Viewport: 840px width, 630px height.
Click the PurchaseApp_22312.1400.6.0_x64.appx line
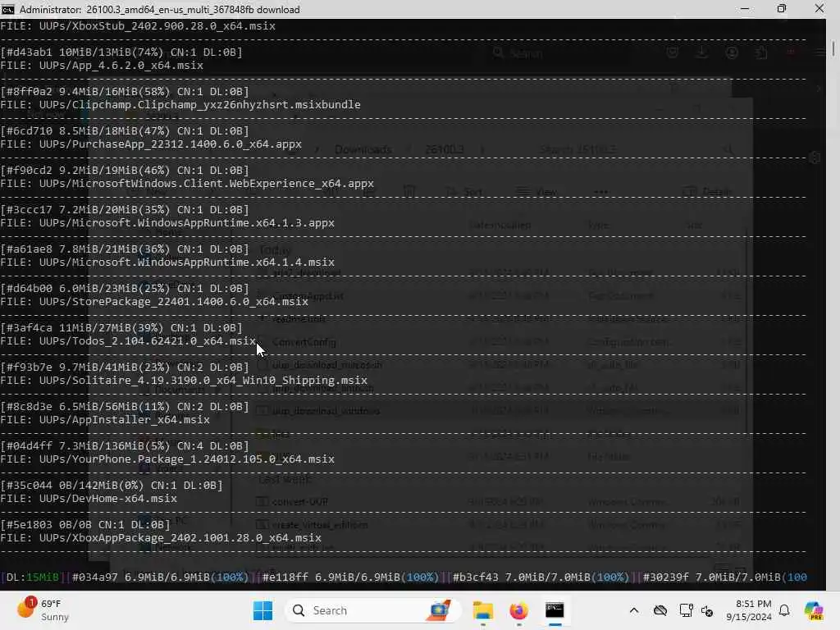(151, 144)
